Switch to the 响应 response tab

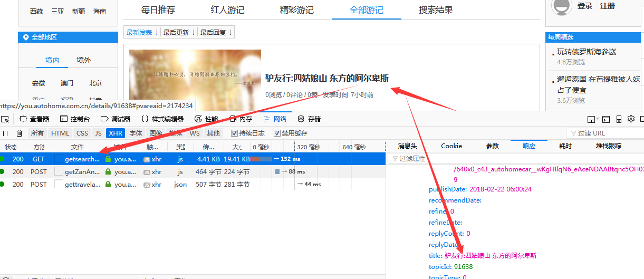click(529, 146)
